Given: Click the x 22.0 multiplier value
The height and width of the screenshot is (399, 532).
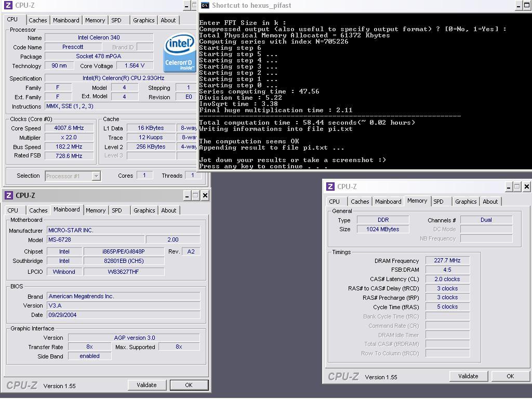Looking at the screenshot, I should click(x=69, y=137).
